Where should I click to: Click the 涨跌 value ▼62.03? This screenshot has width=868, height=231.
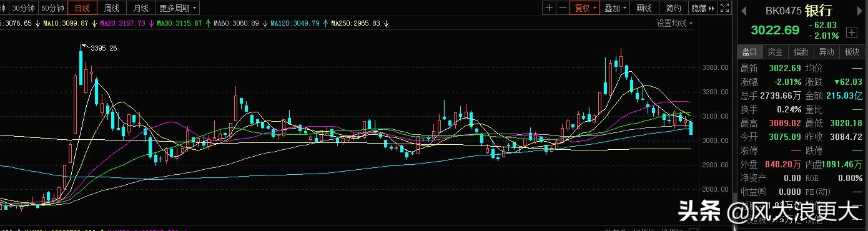(847, 82)
